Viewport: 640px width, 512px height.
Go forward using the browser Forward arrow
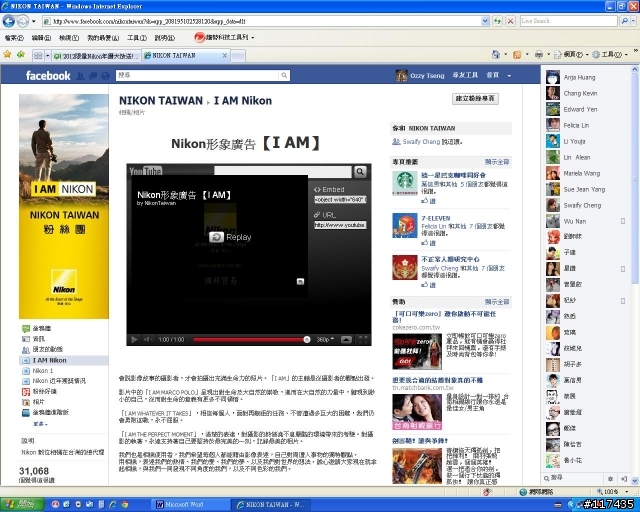point(22,21)
